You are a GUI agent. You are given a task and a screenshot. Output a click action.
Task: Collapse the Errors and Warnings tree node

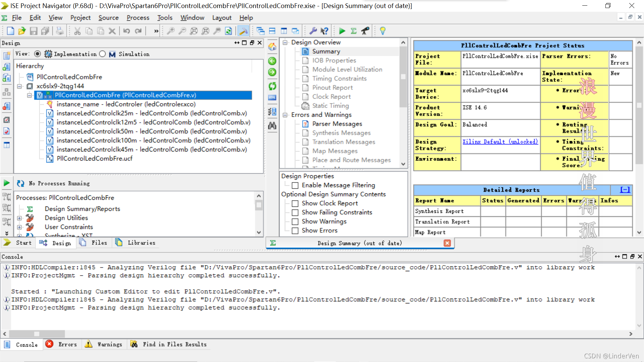(x=285, y=115)
